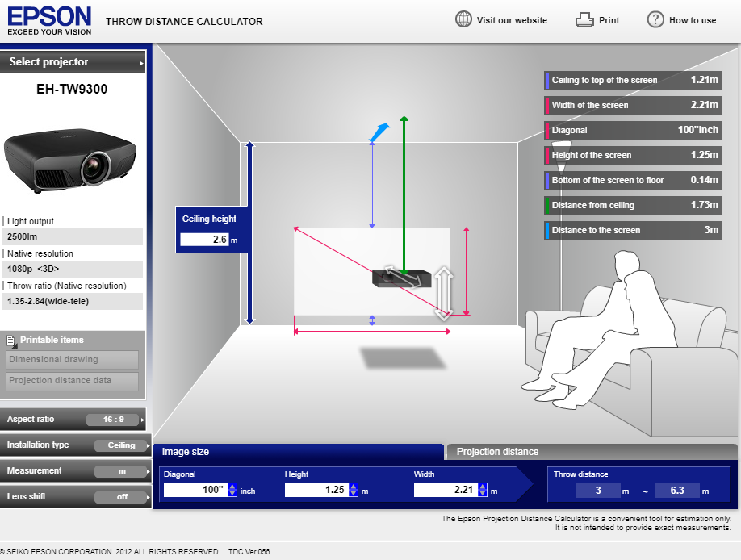Open the Select projector menu
This screenshot has height=560, width=741.
73,62
